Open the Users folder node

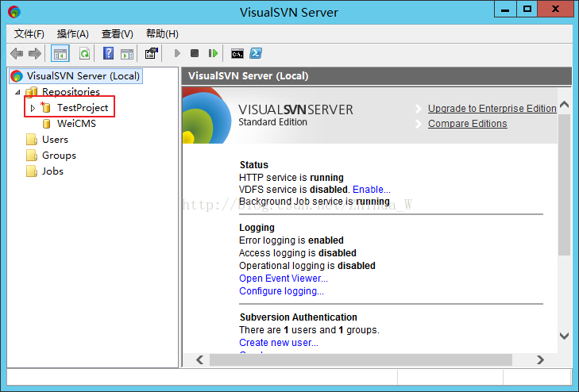[55, 140]
